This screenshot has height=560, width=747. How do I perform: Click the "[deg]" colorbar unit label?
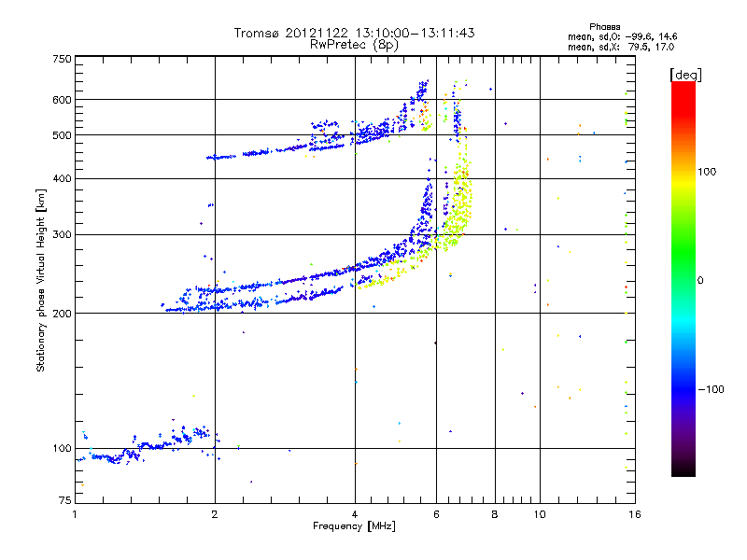pyautogui.click(x=685, y=75)
